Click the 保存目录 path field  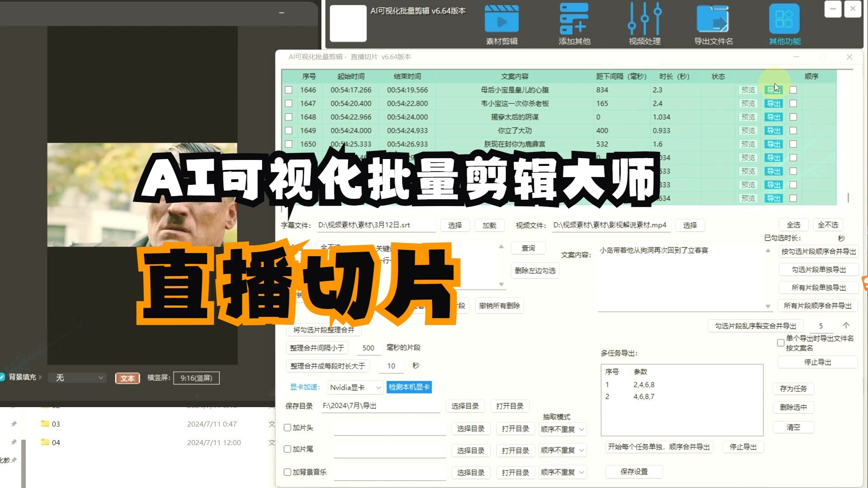coord(381,406)
